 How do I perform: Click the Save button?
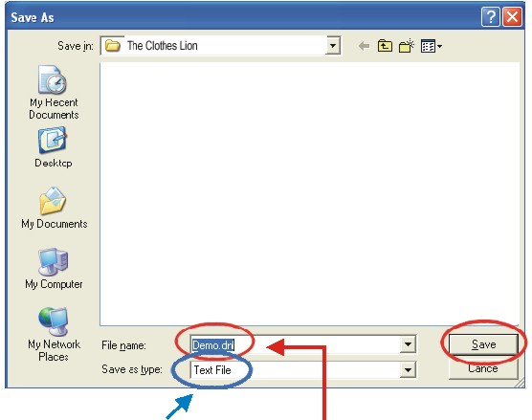pyautogui.click(x=483, y=344)
